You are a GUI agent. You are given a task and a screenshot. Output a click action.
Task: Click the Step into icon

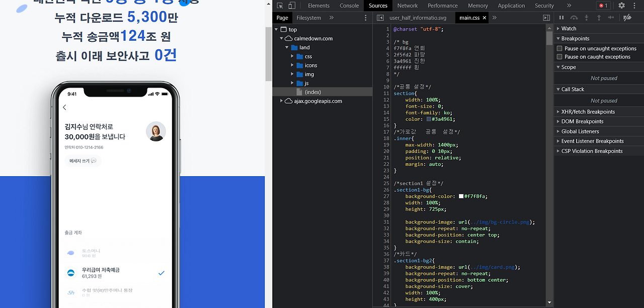tap(586, 18)
